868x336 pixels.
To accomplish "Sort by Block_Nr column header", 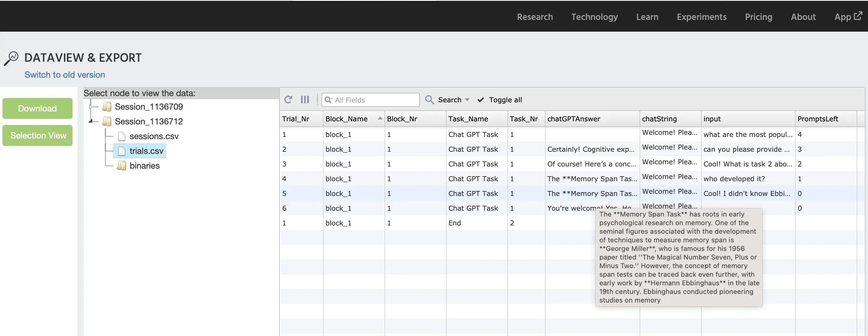I will coord(415,119).
